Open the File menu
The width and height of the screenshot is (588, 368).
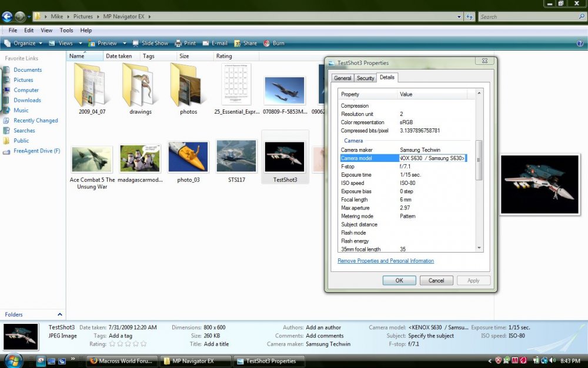(13, 31)
